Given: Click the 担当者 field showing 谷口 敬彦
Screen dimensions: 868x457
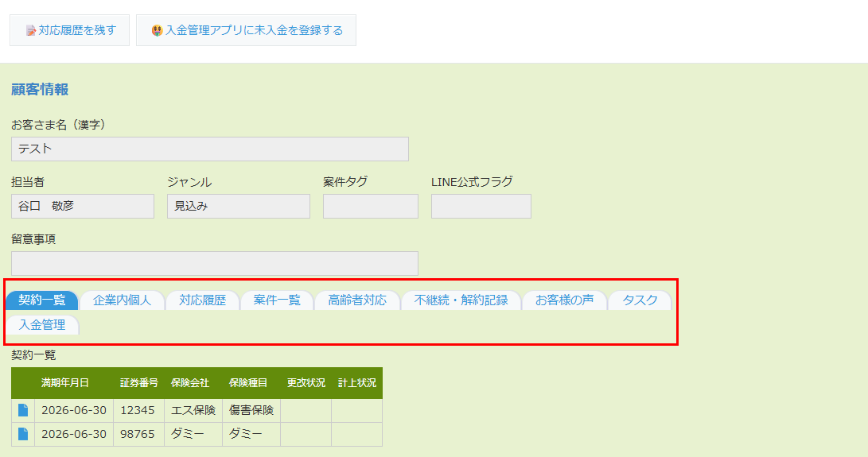Looking at the screenshot, I should 83,206.
